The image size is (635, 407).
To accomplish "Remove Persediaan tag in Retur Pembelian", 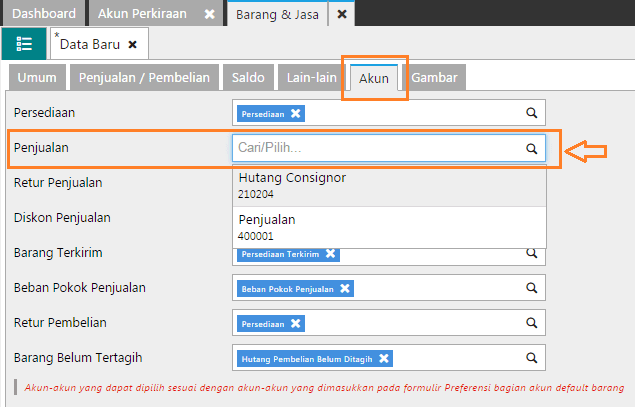I will pos(296,324).
